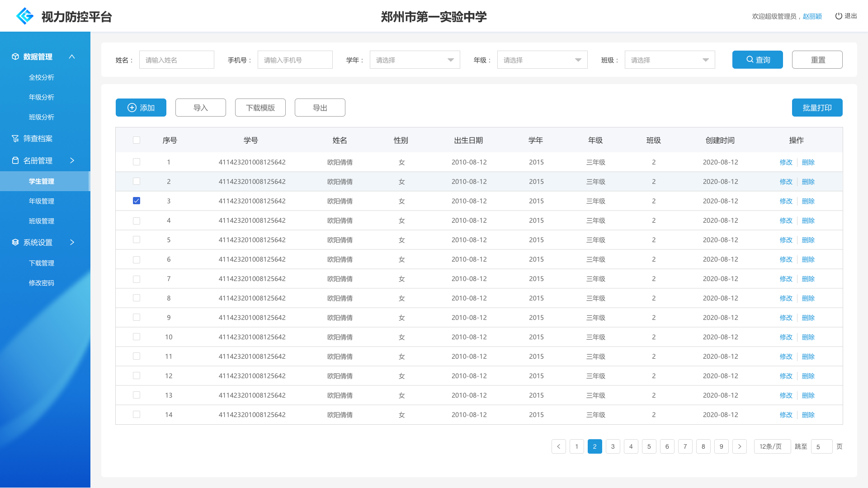
Task: Click the clipboard icon beside 名册管理
Action: point(15,160)
